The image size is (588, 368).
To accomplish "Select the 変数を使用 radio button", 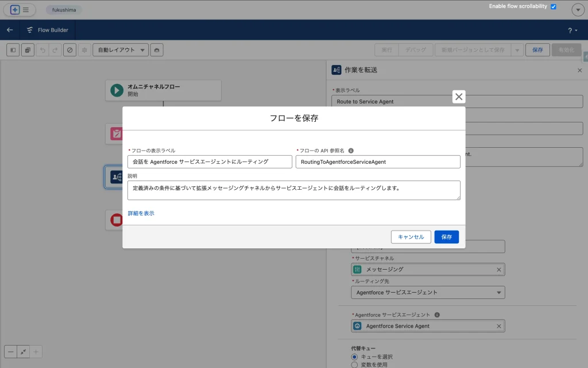I will coord(354,365).
